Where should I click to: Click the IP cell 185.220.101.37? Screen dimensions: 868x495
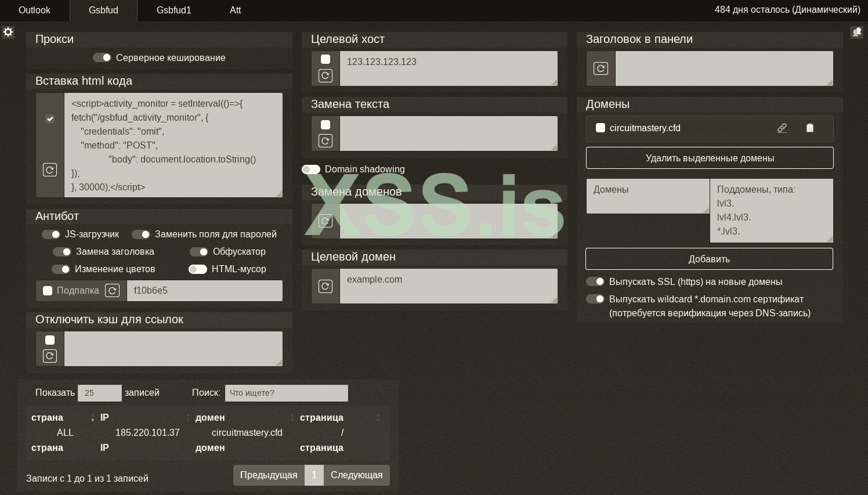(147, 433)
